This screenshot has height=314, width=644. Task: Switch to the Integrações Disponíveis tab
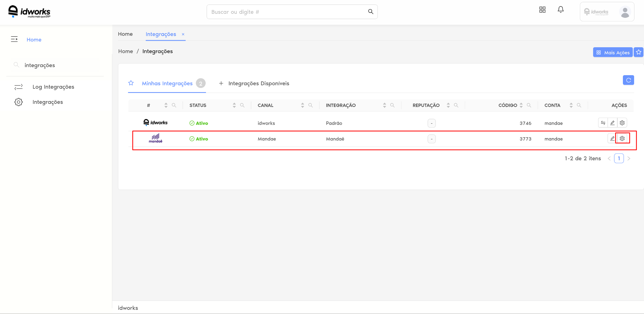pos(259,83)
